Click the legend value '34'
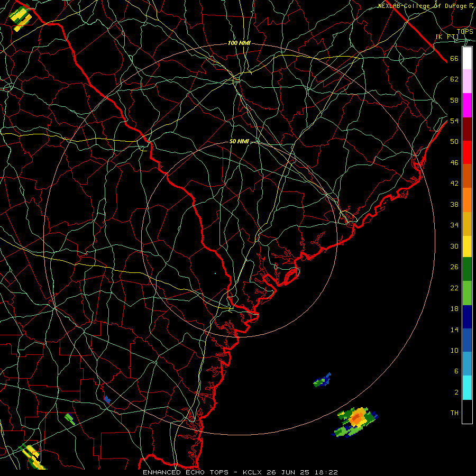This screenshot has height=476, width=476. click(454, 225)
